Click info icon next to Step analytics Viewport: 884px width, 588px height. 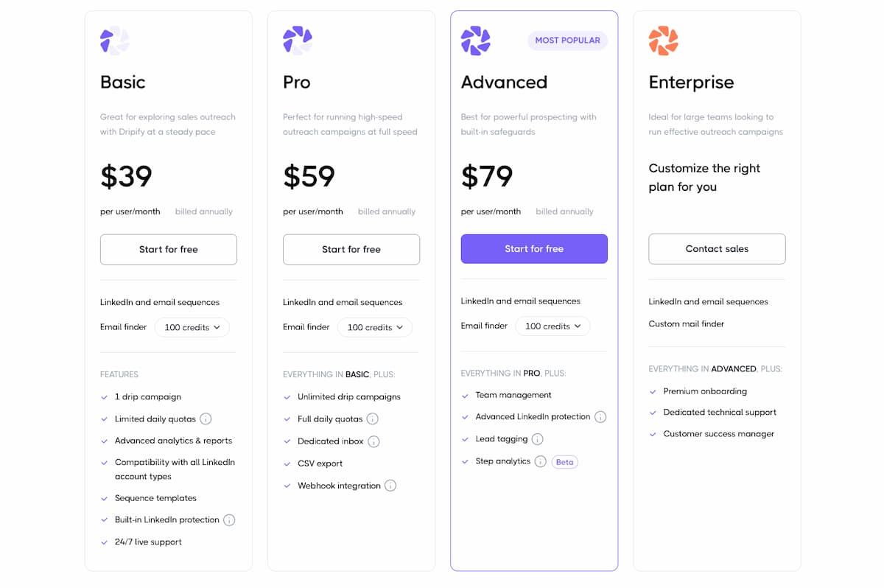click(541, 461)
